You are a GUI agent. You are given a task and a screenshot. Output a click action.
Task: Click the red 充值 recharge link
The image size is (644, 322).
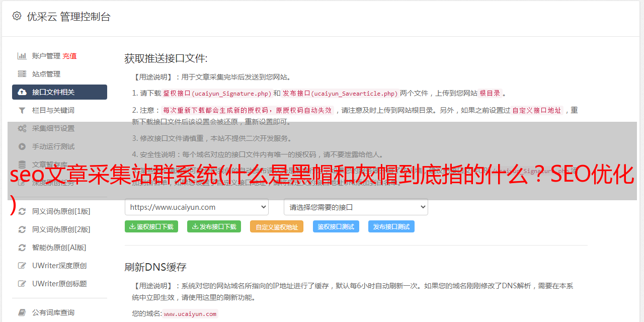click(x=69, y=56)
